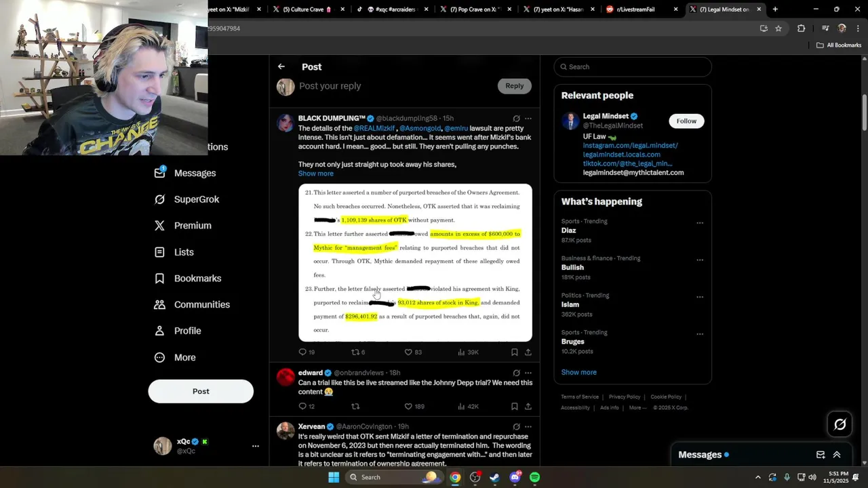Click the Reply button
This screenshot has width=868, height=488.
515,86
